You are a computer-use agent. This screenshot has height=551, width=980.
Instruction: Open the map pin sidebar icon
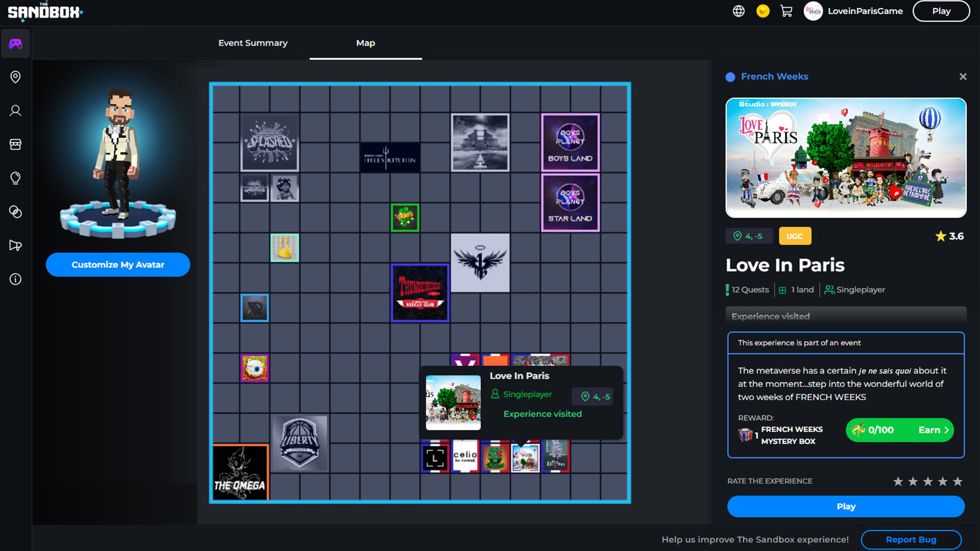[x=15, y=77]
